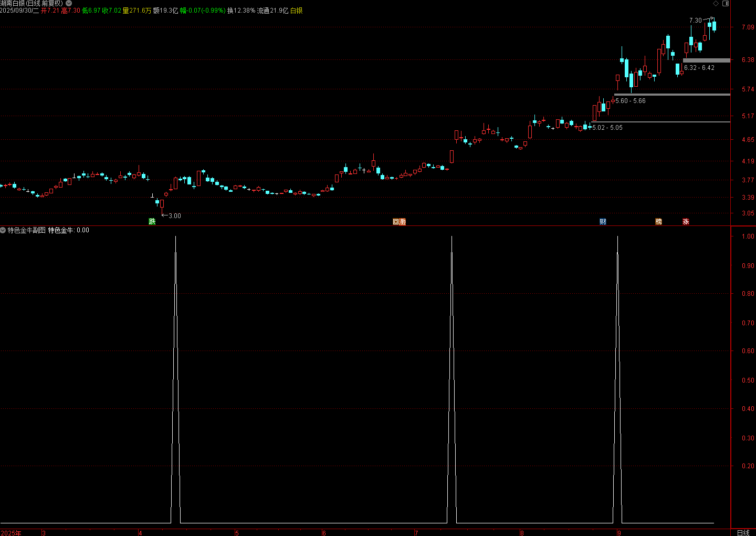
Task: Click the 0.20 indicator axis label
Action: [748, 466]
